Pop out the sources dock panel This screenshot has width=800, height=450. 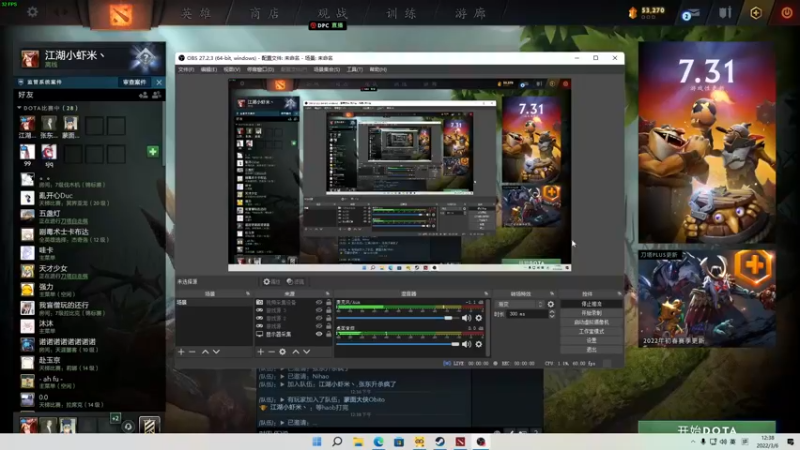pos(328,294)
